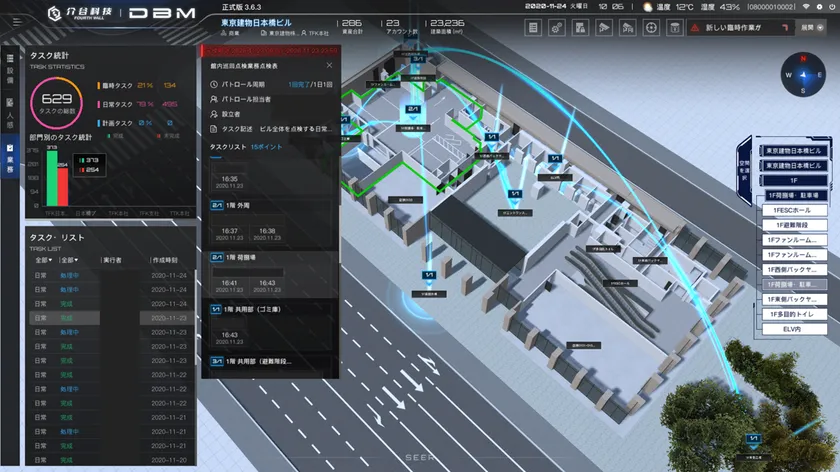Choose 1F多目的トイレ in space list

792,314
